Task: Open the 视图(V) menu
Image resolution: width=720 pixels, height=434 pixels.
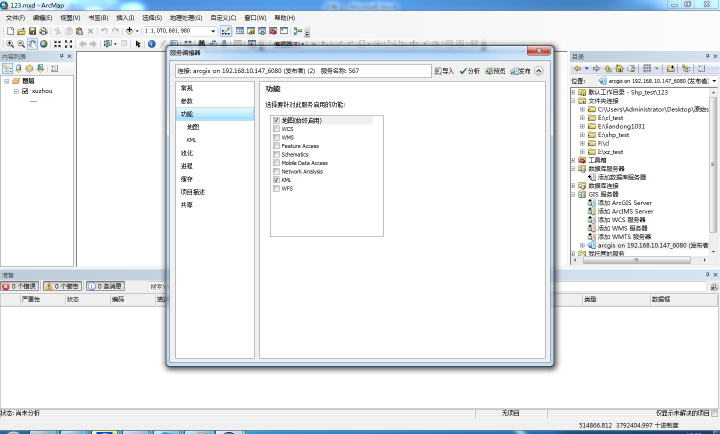Action: (70, 18)
